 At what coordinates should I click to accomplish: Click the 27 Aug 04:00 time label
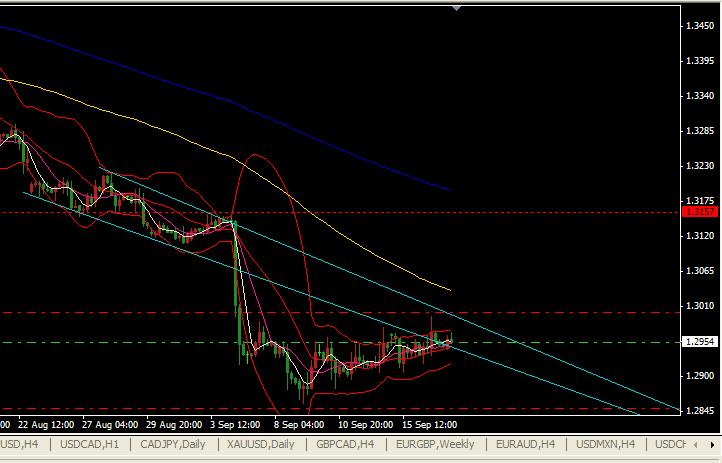tap(110, 424)
